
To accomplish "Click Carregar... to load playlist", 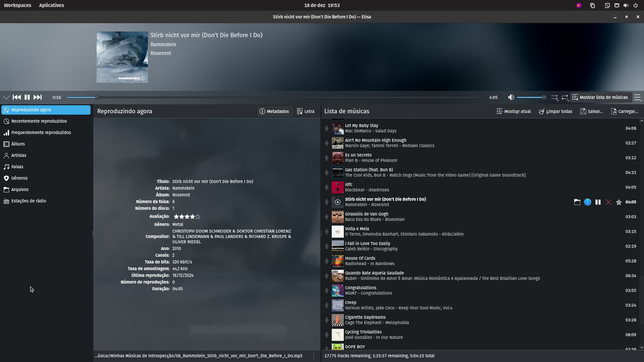I will [624, 111].
